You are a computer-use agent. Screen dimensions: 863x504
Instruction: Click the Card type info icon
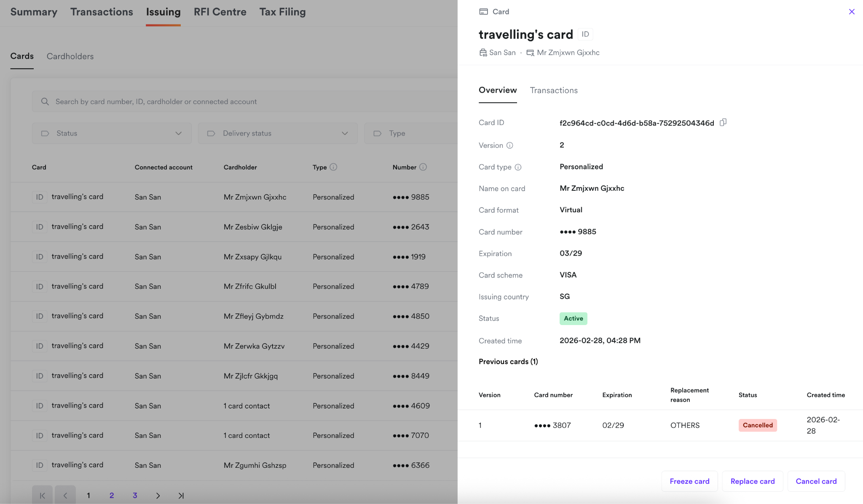tap(518, 167)
